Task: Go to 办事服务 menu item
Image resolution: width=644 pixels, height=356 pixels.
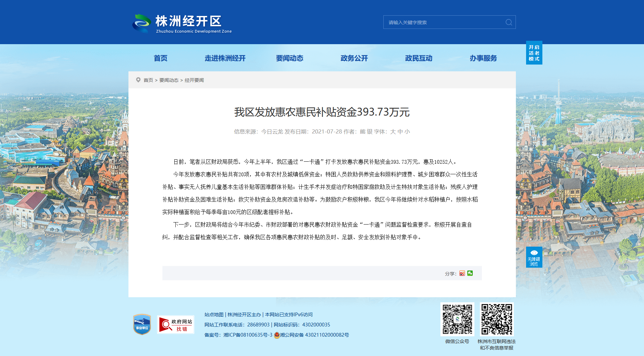Action: click(x=483, y=58)
